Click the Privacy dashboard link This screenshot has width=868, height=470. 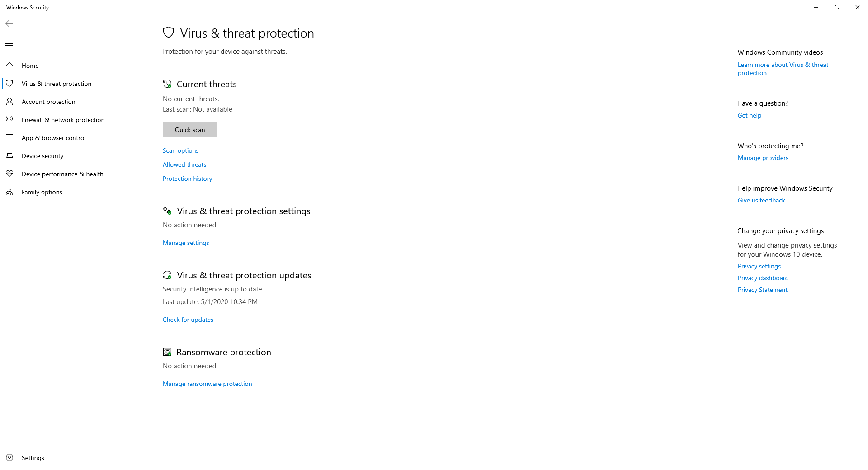coord(763,278)
